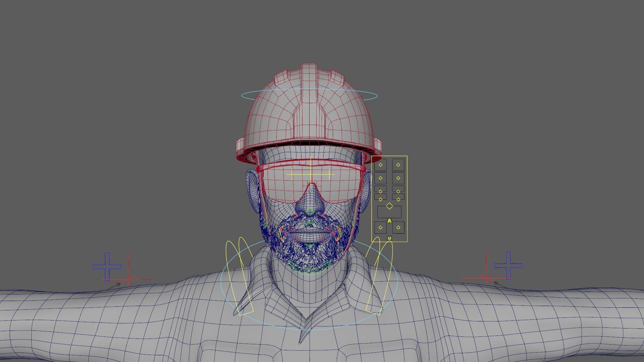Select fourth-row right diamond in face panel

(398, 199)
